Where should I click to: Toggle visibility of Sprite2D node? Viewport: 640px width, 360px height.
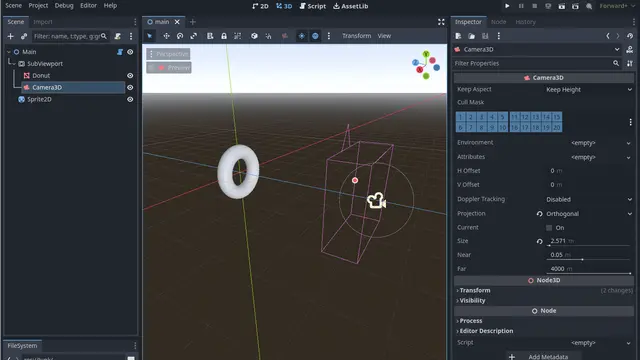click(x=130, y=99)
